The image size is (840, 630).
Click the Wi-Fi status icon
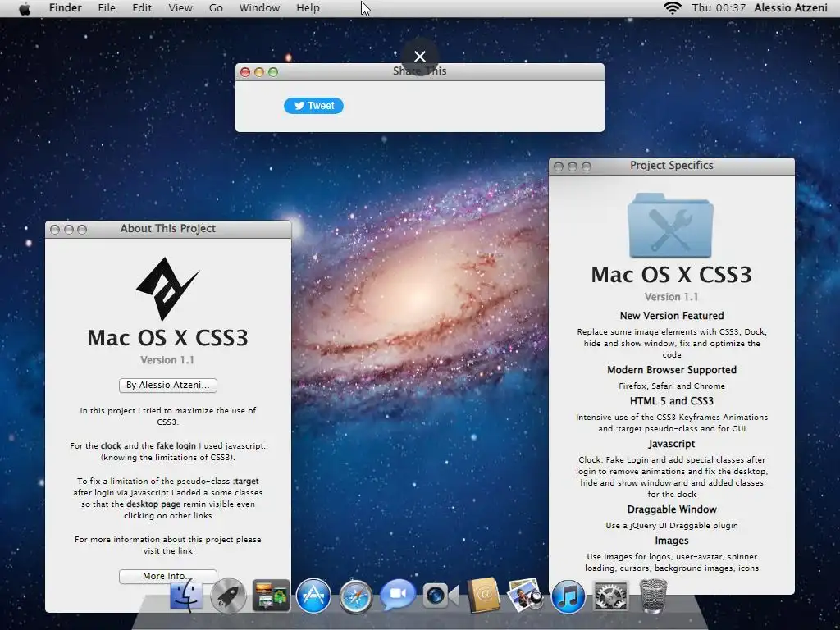[672, 7]
